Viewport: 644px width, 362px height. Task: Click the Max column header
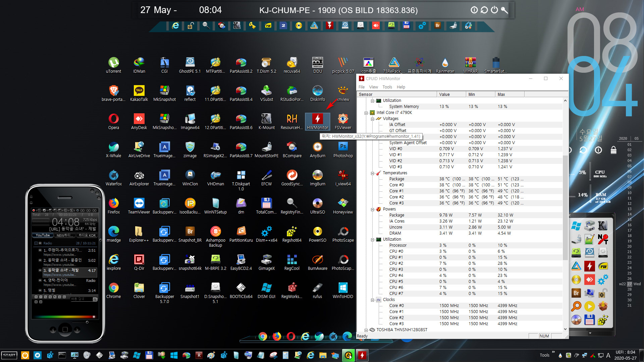510,95
